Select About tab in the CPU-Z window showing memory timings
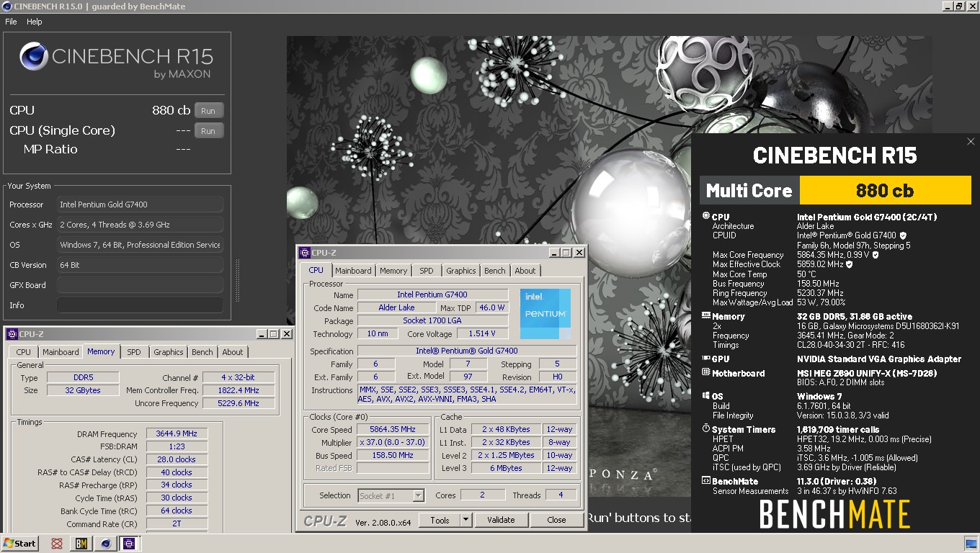 [233, 352]
